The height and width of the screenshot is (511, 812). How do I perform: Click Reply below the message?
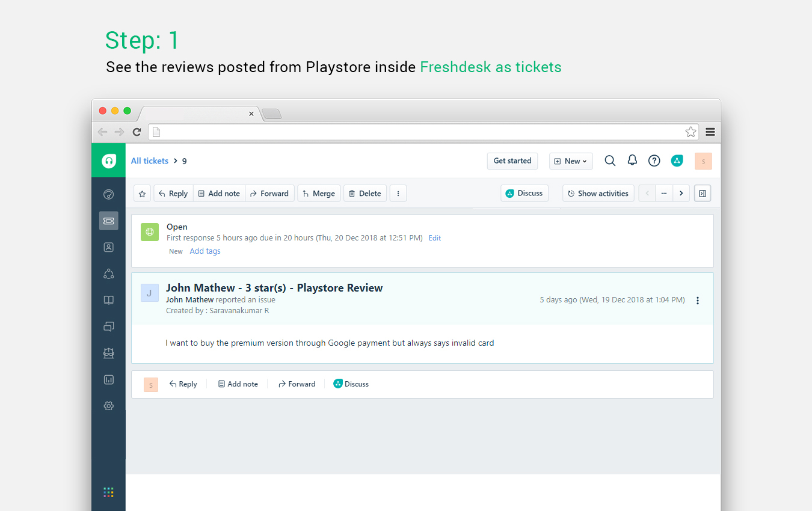click(183, 384)
